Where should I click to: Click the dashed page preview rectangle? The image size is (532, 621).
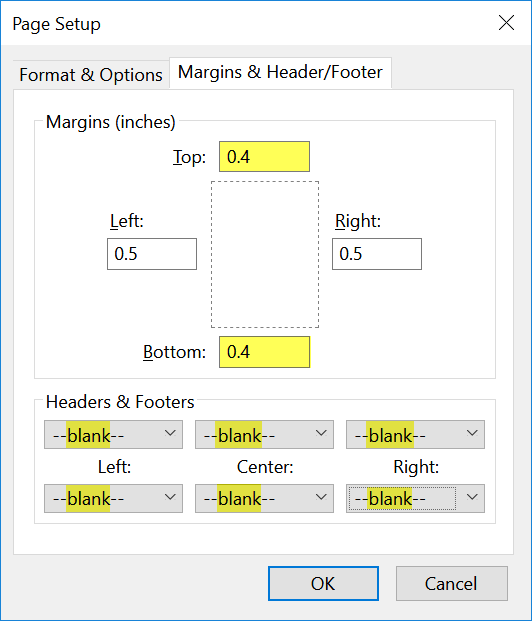(x=265, y=254)
